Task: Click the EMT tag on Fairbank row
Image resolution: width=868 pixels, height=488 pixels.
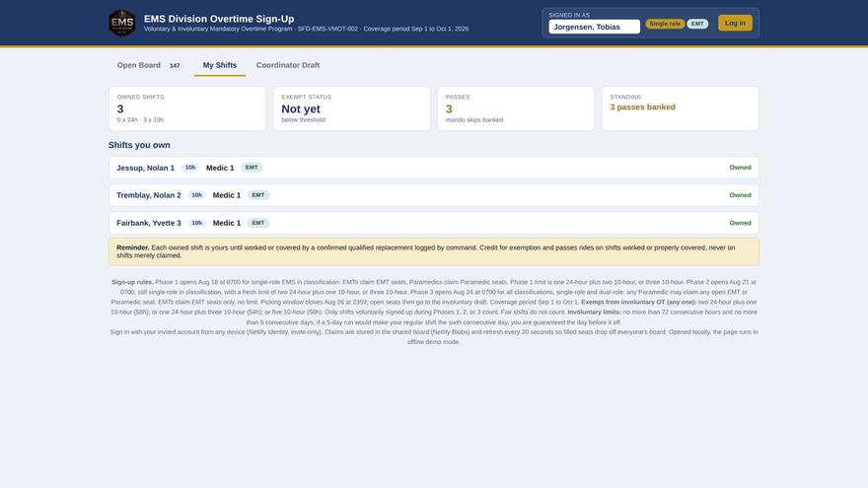Action: pos(258,223)
